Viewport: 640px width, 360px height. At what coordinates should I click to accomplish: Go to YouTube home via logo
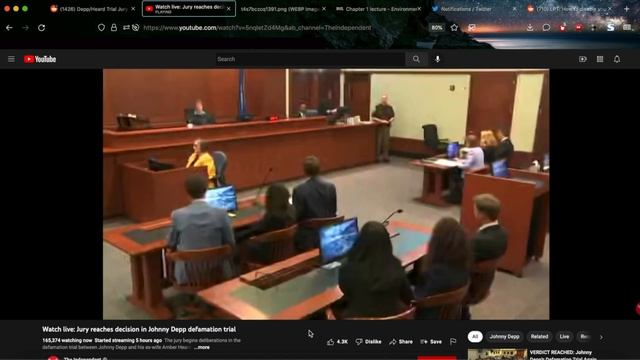click(x=40, y=59)
